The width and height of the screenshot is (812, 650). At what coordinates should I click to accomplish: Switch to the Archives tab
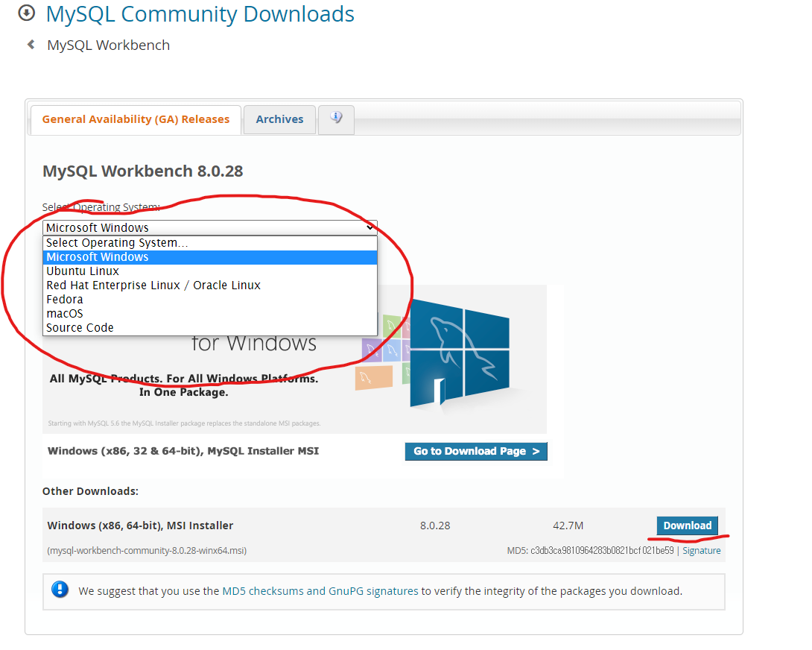(x=279, y=119)
